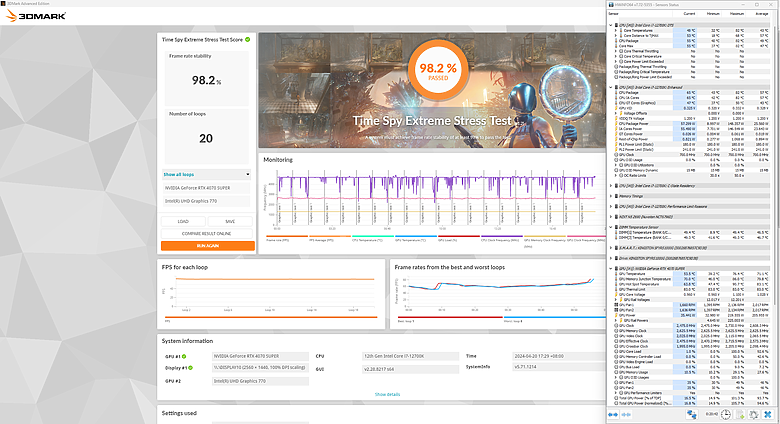Screen dimensions: 780x424
Task: Collapse DIMM Temperature Sensor group
Action: (611, 227)
